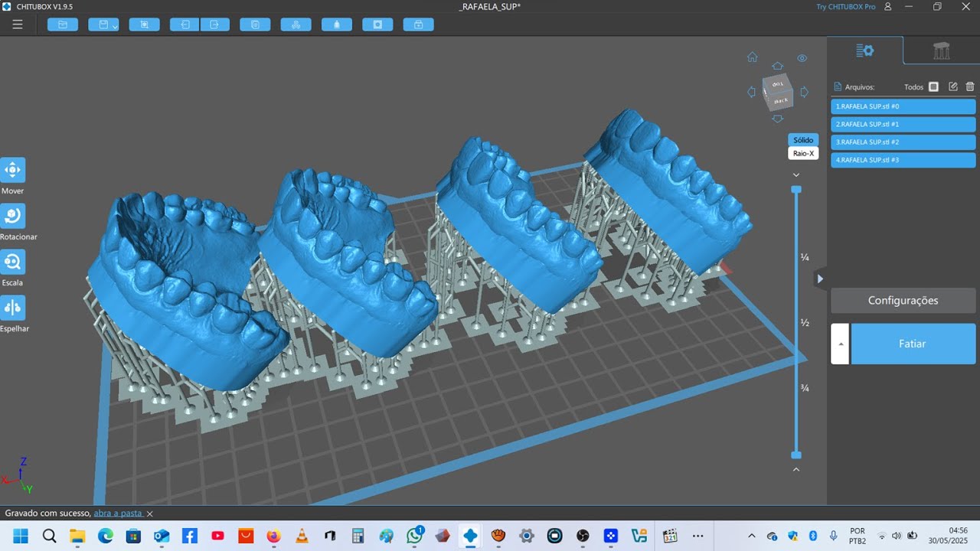The image size is (980, 551).
Task: Open the Configurações settings
Action: (x=903, y=301)
